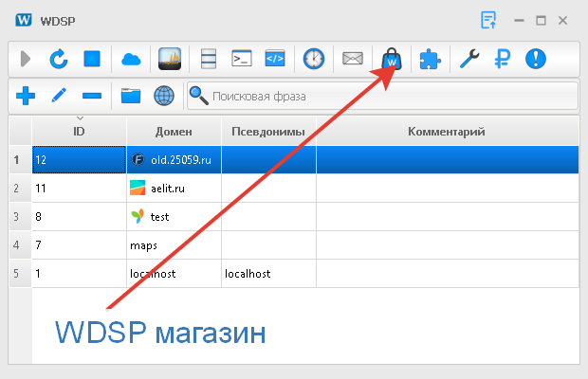Open the clock scheduler icon

point(314,59)
